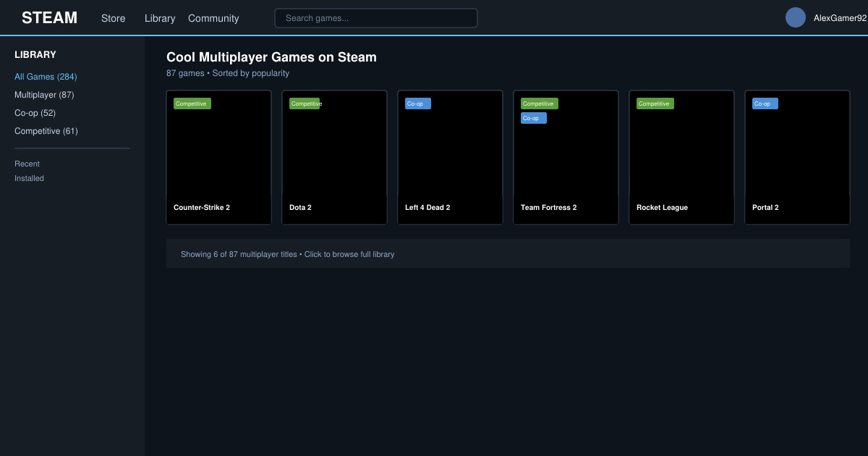This screenshot has height=456, width=868.
Task: Click the LIBRARY sidebar heading
Action: [x=35, y=54]
